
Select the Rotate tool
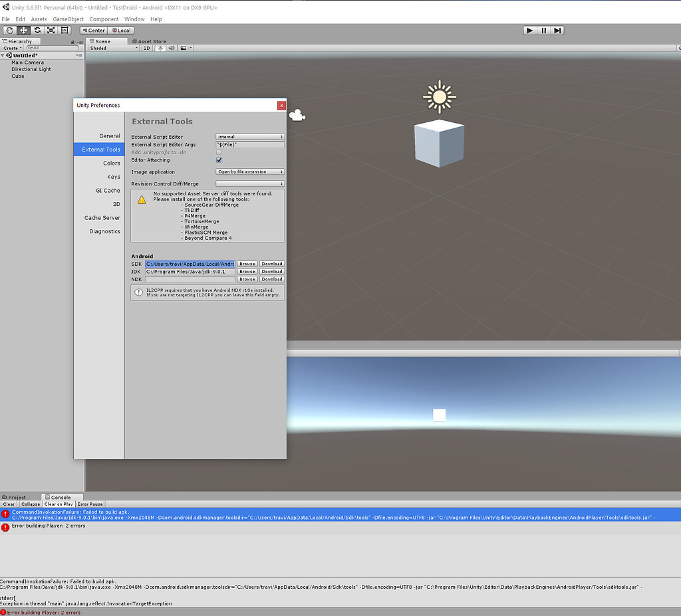tap(37, 30)
